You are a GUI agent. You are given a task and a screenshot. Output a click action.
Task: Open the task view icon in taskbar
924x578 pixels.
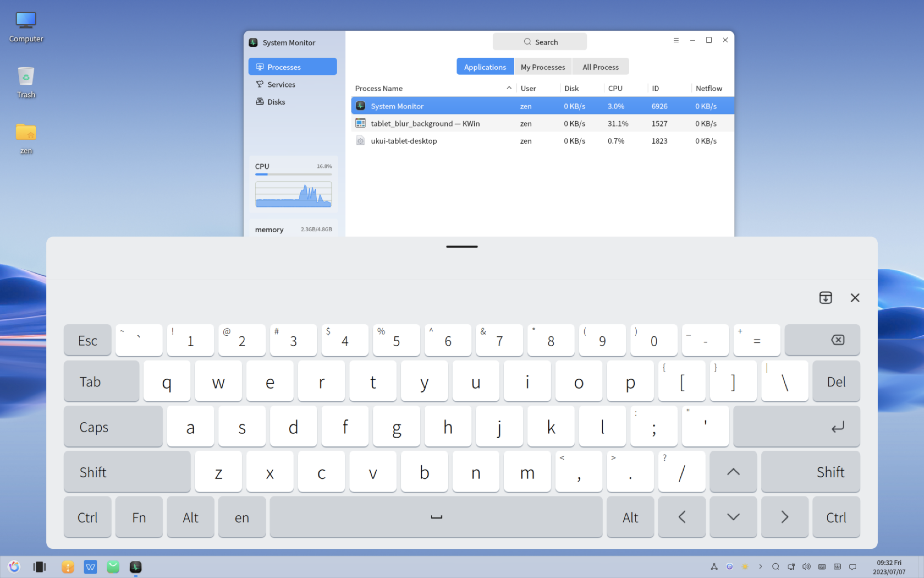pos(39,566)
